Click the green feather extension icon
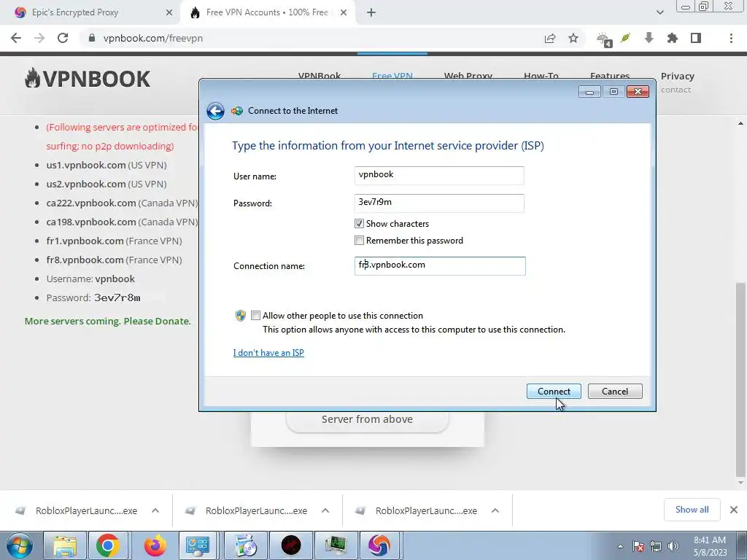Image resolution: width=747 pixels, height=560 pixels. 625,38
